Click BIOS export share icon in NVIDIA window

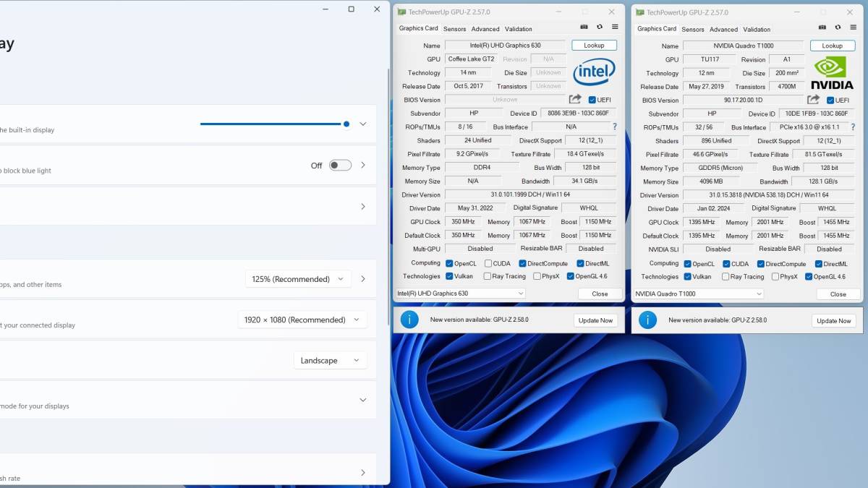[x=814, y=100]
